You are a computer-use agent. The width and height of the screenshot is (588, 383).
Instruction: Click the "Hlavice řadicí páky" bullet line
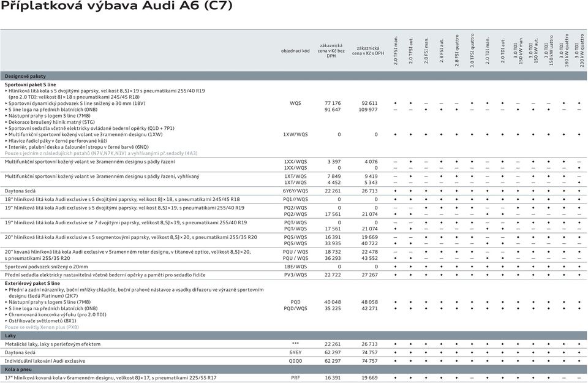[56, 141]
